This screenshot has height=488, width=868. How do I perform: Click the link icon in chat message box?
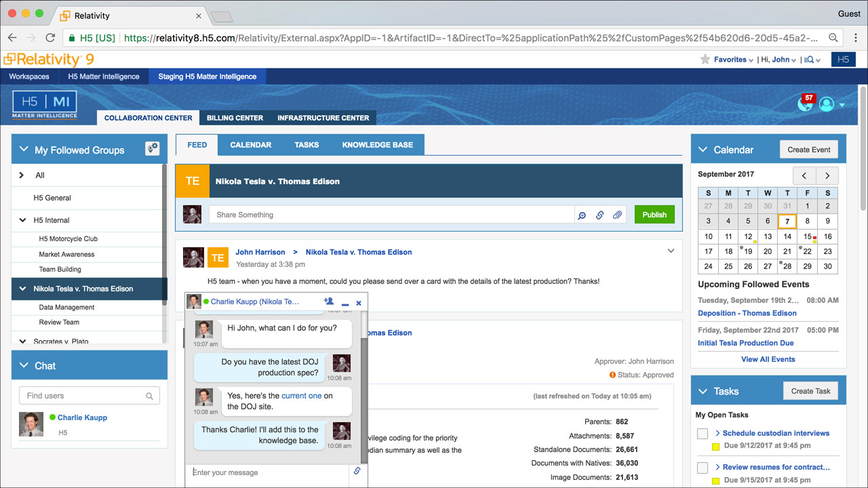[x=357, y=471]
